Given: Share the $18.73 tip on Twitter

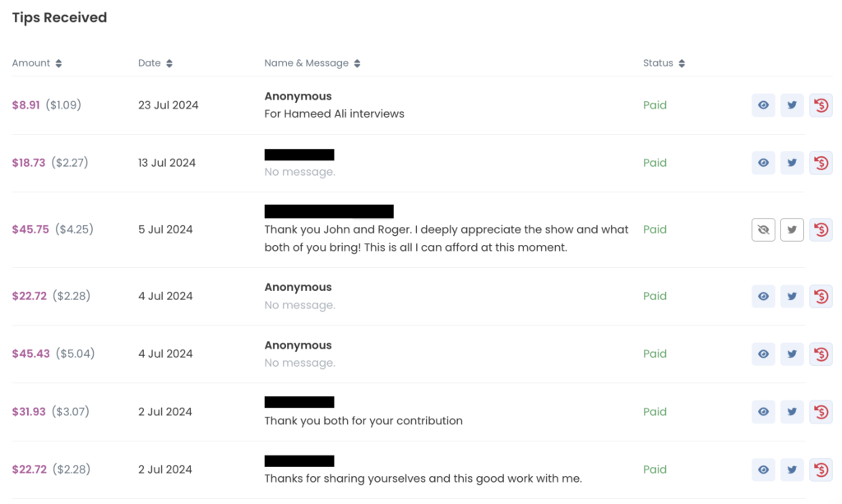Looking at the screenshot, I should click(x=792, y=163).
